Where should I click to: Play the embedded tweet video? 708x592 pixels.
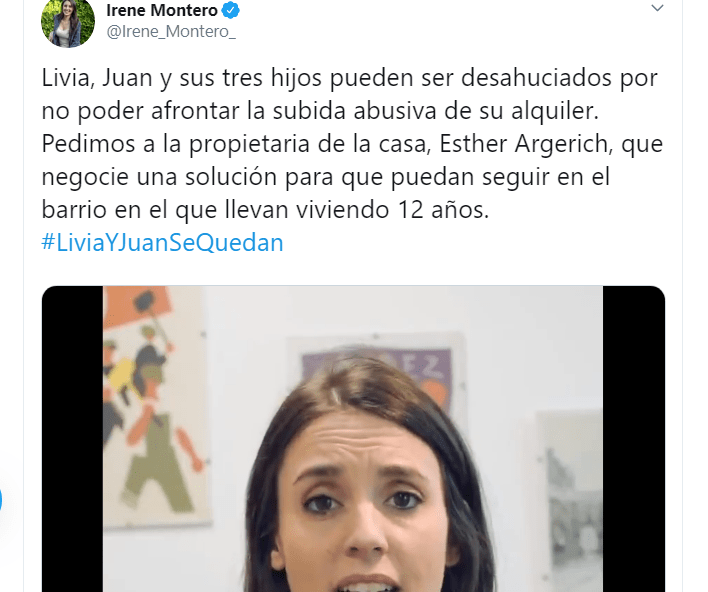353,439
